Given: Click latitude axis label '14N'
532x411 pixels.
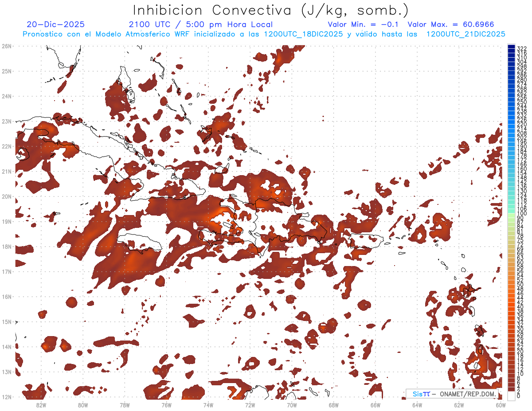Looking at the screenshot, I should point(7,347).
